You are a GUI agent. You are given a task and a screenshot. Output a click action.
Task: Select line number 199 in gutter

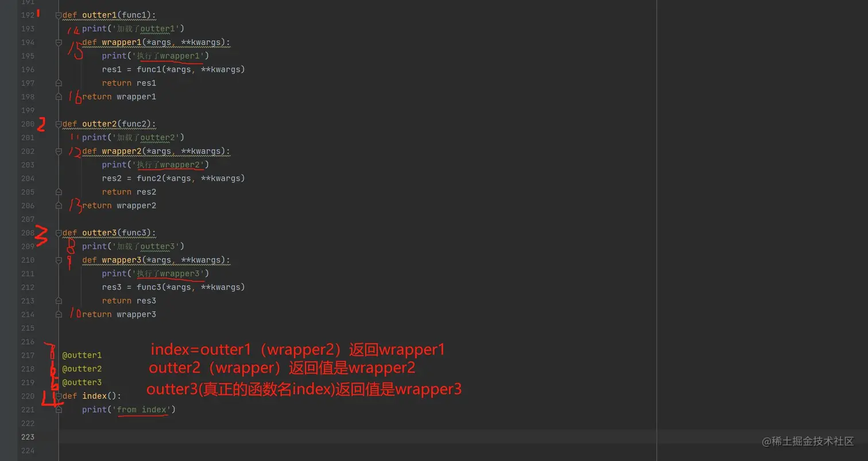pyautogui.click(x=28, y=110)
